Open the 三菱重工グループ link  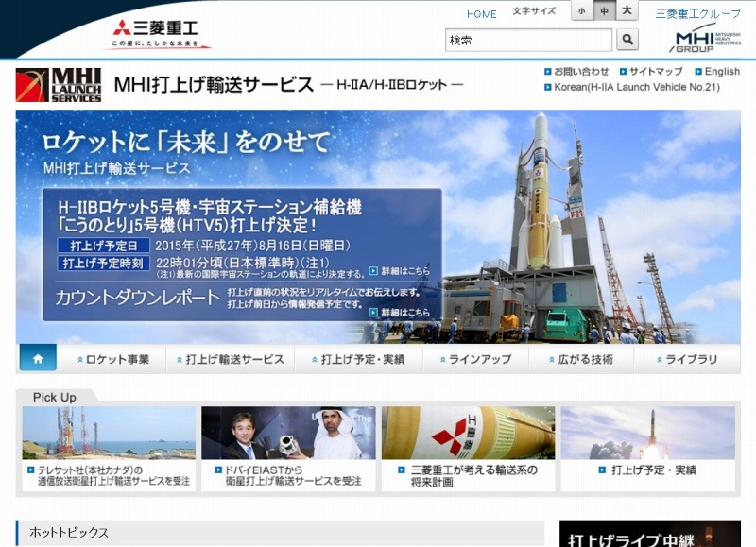697,13
